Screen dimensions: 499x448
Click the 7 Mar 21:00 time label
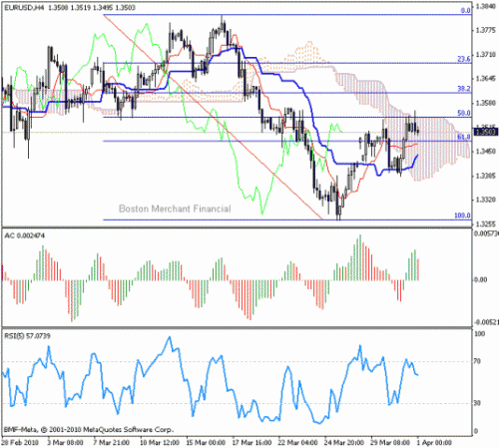pyautogui.click(x=111, y=443)
